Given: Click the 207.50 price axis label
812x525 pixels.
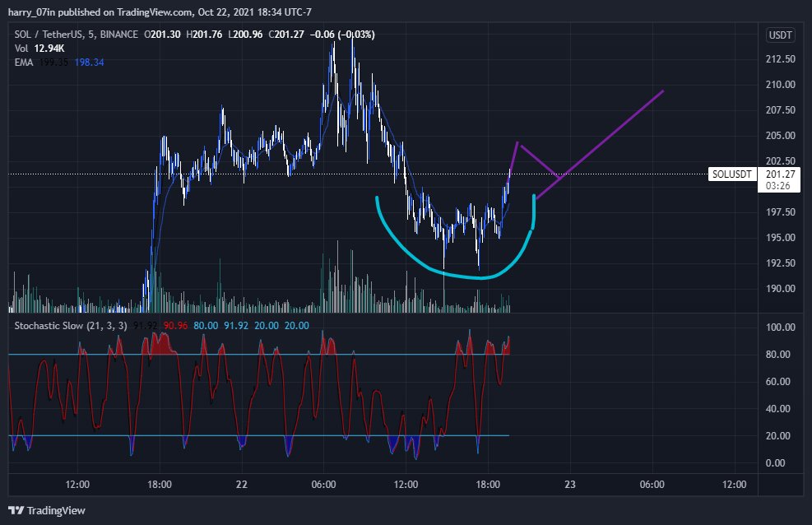Looking at the screenshot, I should pos(781,109).
